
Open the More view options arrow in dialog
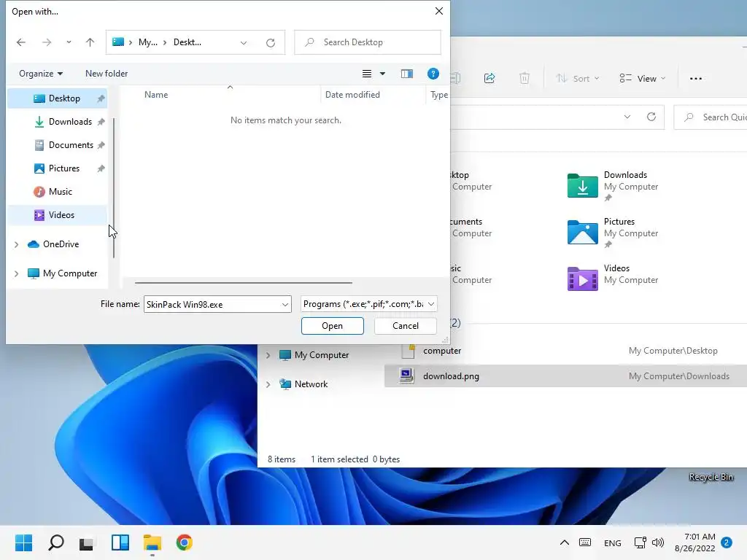(382, 74)
